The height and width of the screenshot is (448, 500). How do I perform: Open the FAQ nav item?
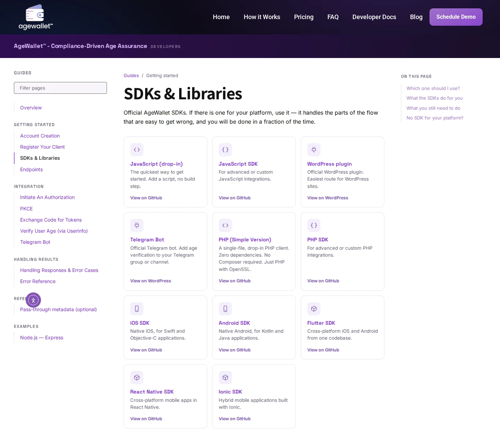tap(333, 17)
